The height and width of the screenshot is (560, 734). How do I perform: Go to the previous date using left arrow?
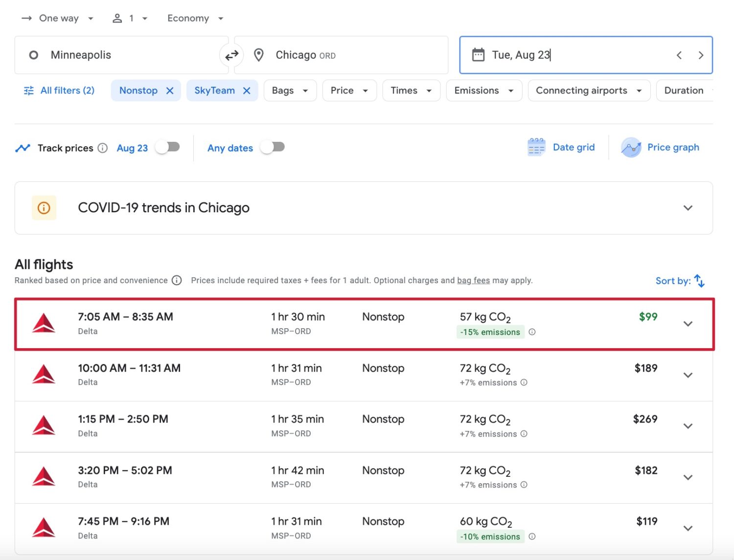point(679,55)
